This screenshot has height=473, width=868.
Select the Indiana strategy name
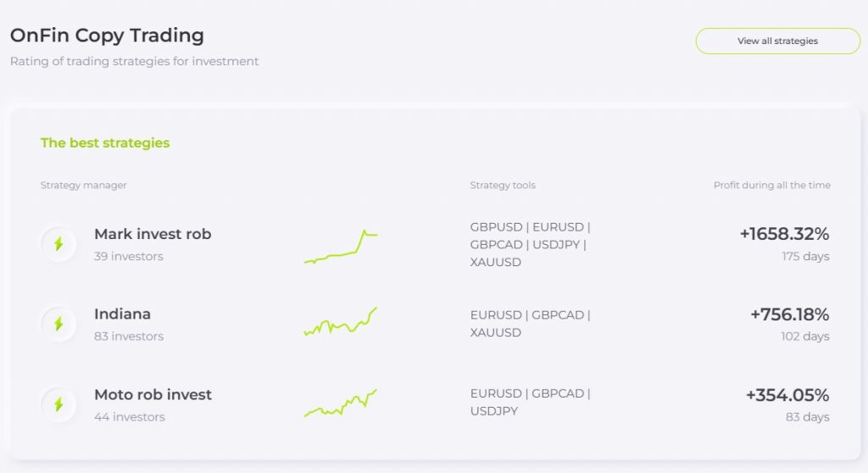point(122,314)
